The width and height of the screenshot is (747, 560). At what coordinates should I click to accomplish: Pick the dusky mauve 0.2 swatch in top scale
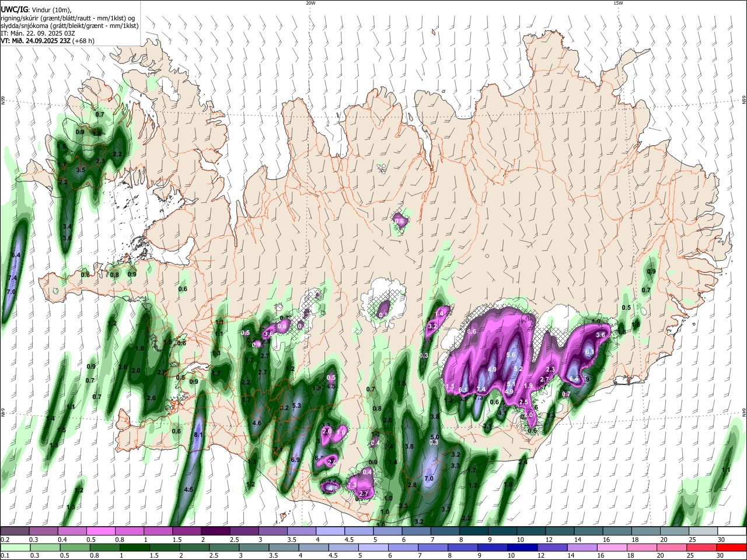[x=15, y=531]
